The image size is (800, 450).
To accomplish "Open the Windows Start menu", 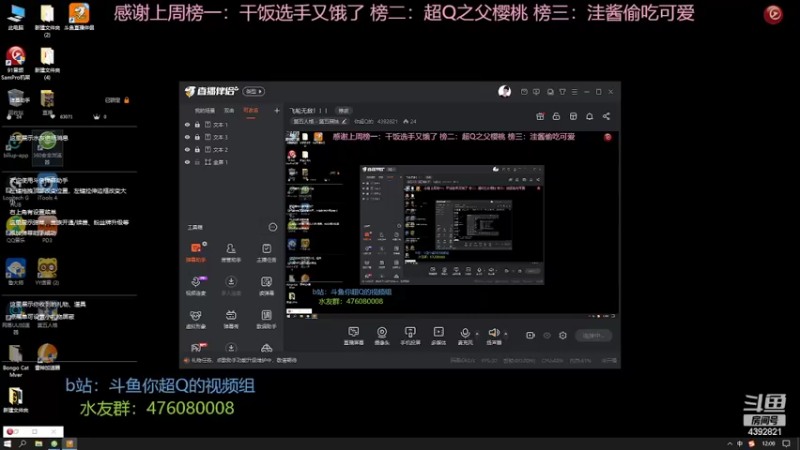I will tap(7, 444).
